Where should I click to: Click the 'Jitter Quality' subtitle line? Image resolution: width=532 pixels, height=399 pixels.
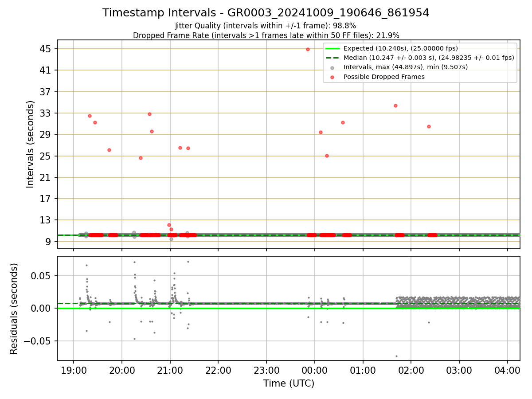266,26
